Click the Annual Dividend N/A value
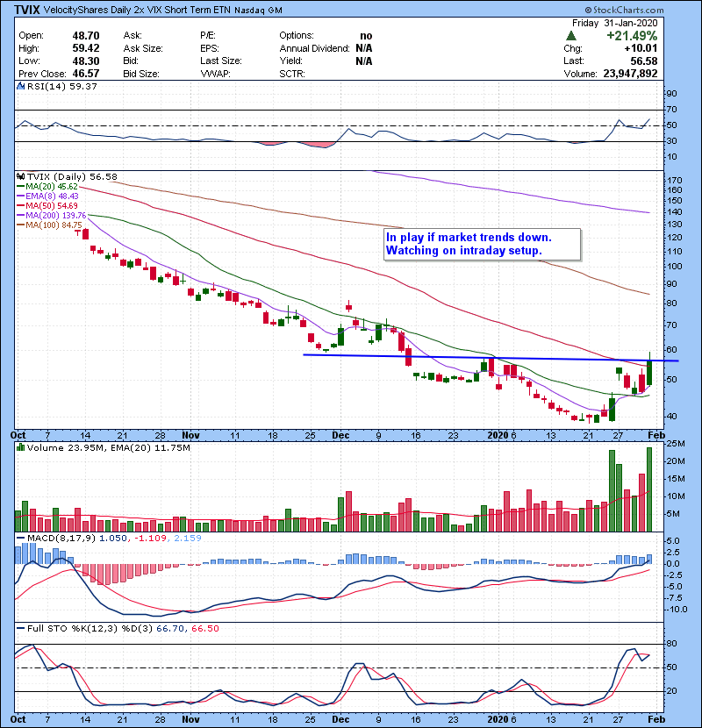Viewport: 702px width, 728px height. 364,48
